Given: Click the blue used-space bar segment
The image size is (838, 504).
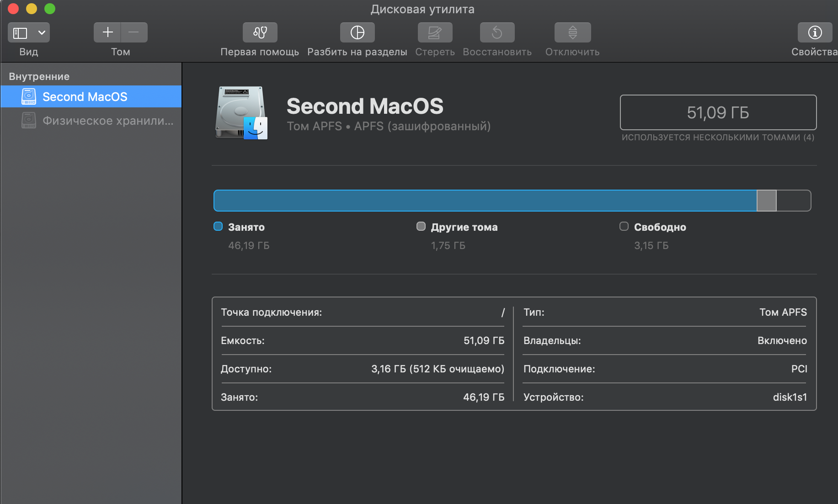Looking at the screenshot, I should 485,201.
